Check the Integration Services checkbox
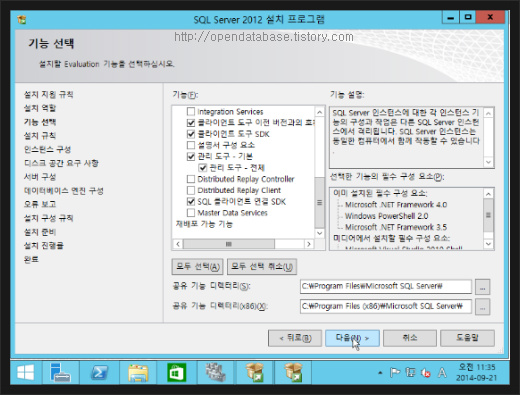520x395 pixels. (191, 111)
